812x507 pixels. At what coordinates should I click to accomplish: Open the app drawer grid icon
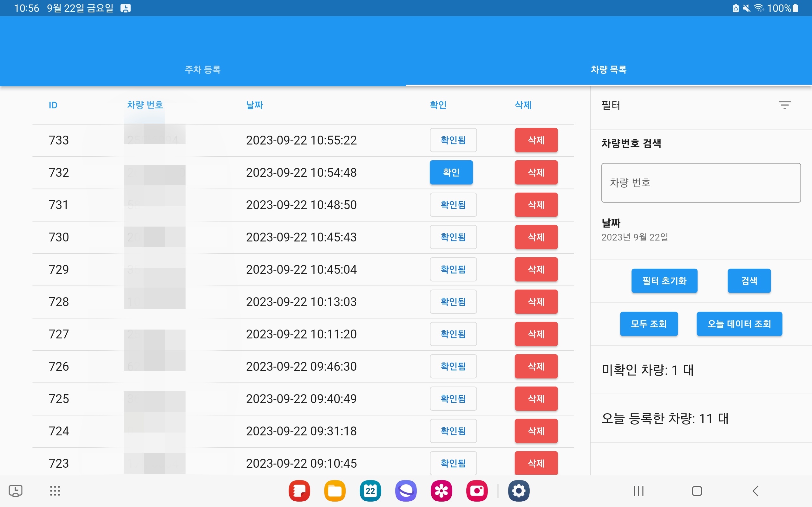pyautogui.click(x=54, y=491)
